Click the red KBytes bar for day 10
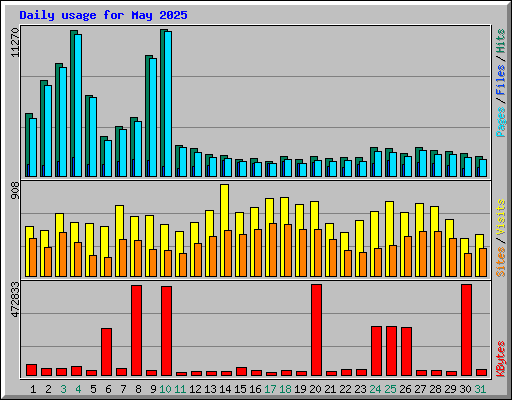Image resolution: width=512 pixels, height=400 pixels. (x=166, y=331)
